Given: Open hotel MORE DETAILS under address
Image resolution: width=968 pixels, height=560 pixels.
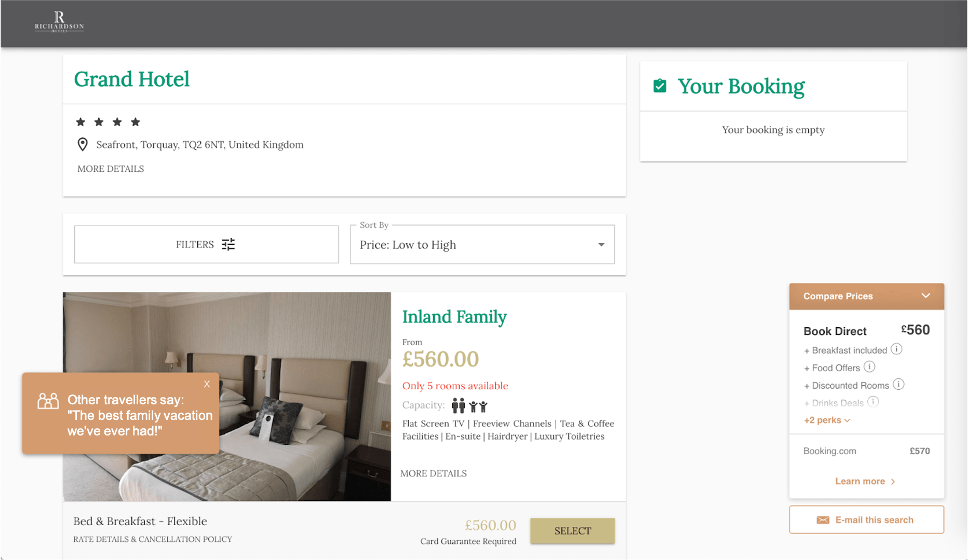Looking at the screenshot, I should 111,169.
